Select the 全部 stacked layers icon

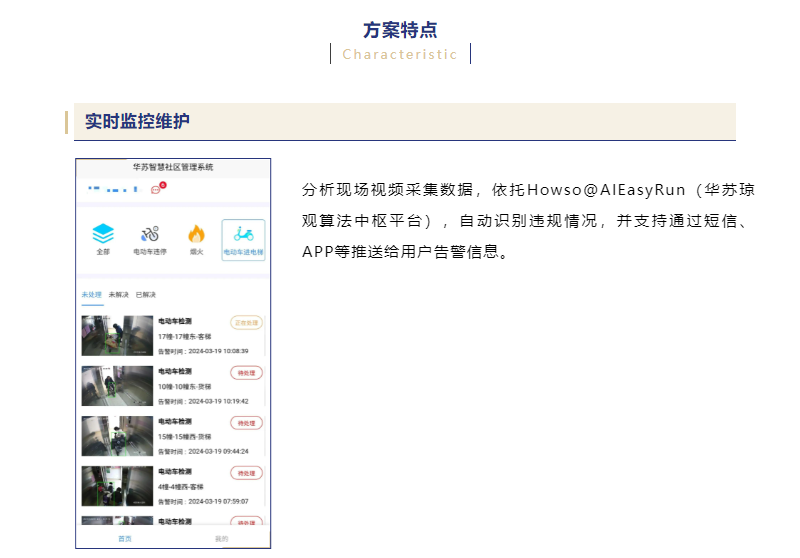pos(103,235)
